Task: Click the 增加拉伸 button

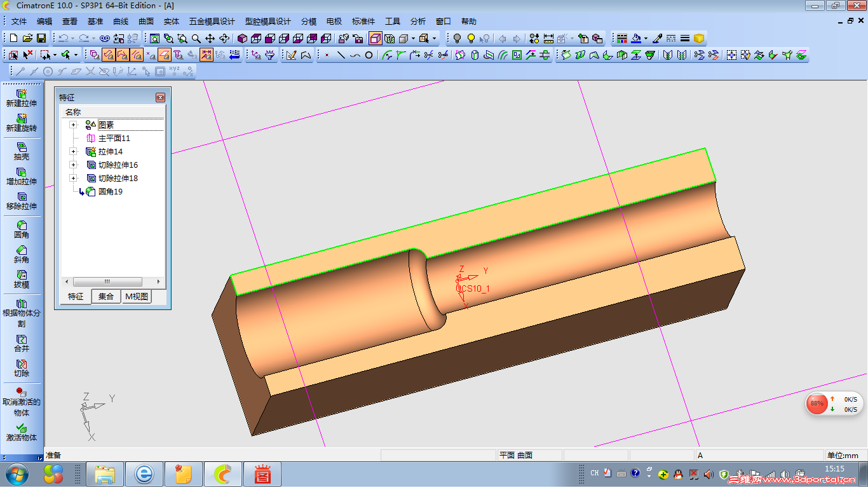Action: tap(22, 176)
